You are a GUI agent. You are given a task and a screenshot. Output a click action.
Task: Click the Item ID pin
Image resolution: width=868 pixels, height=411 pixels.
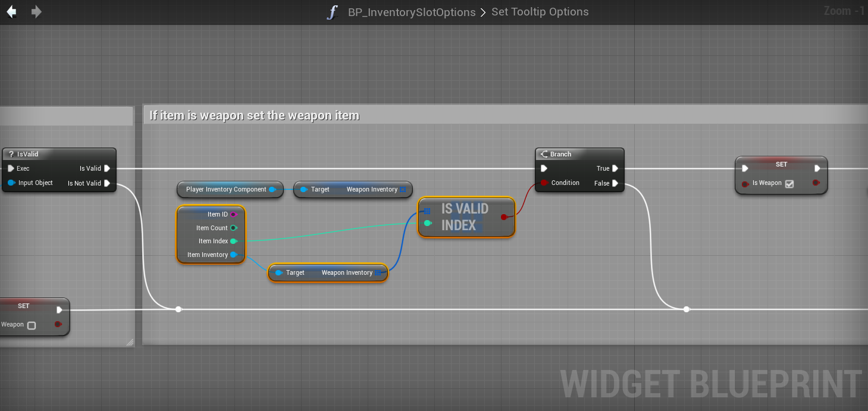234,214
